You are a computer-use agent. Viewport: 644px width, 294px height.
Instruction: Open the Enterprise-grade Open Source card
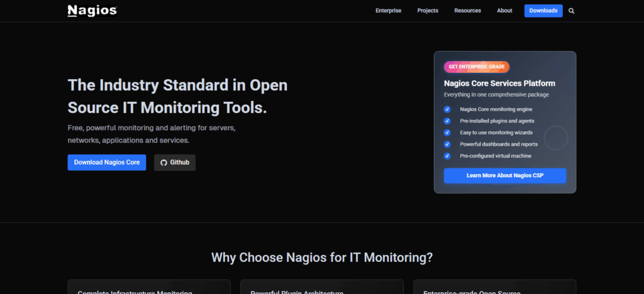click(x=494, y=288)
